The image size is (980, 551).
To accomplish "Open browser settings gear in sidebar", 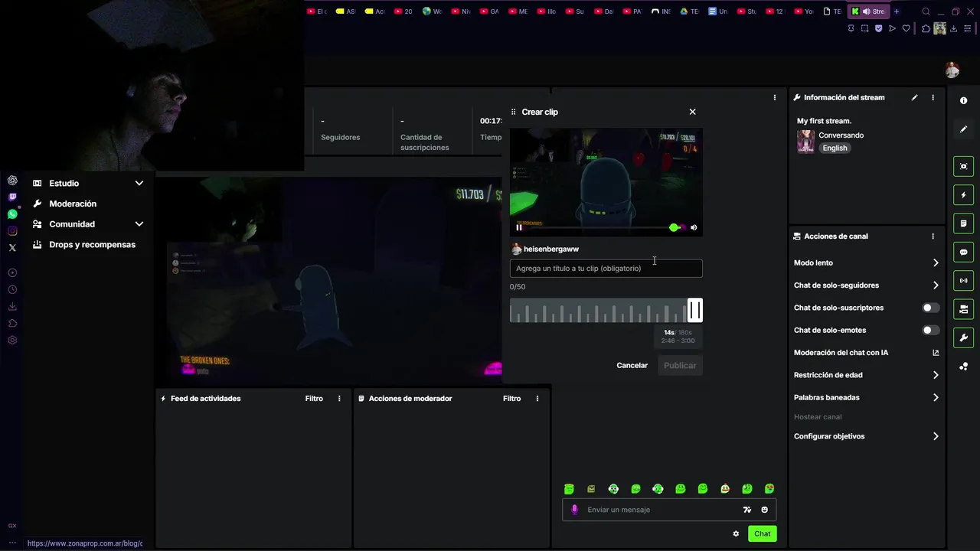I will pyautogui.click(x=12, y=340).
